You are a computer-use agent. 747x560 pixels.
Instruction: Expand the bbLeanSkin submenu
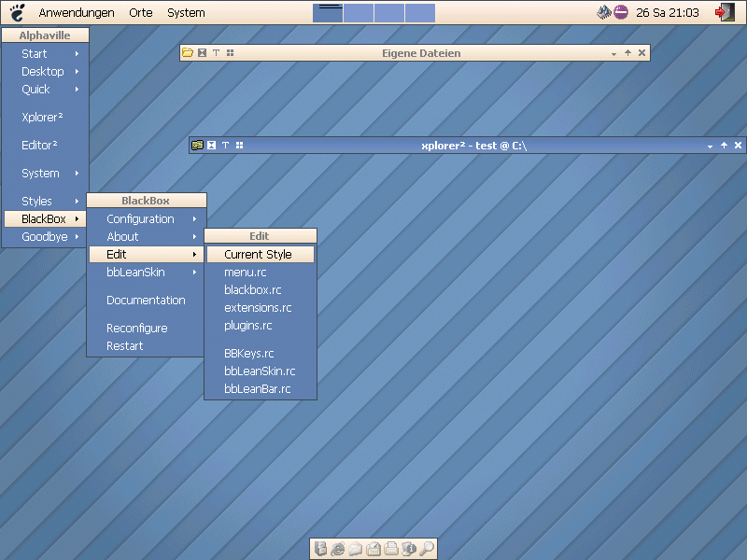[x=147, y=272]
